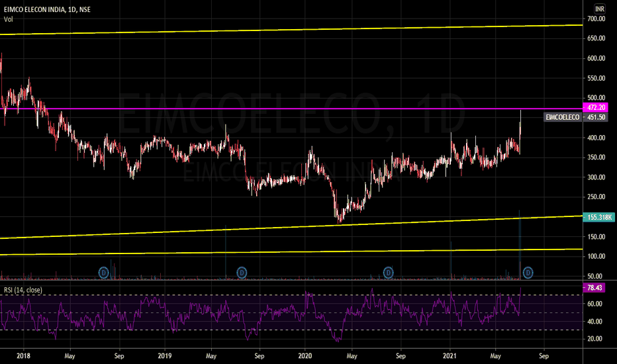Image resolution: width=617 pixels, height=364 pixels.
Task: Click the 550.00 price axis label
Action: [x=596, y=78]
